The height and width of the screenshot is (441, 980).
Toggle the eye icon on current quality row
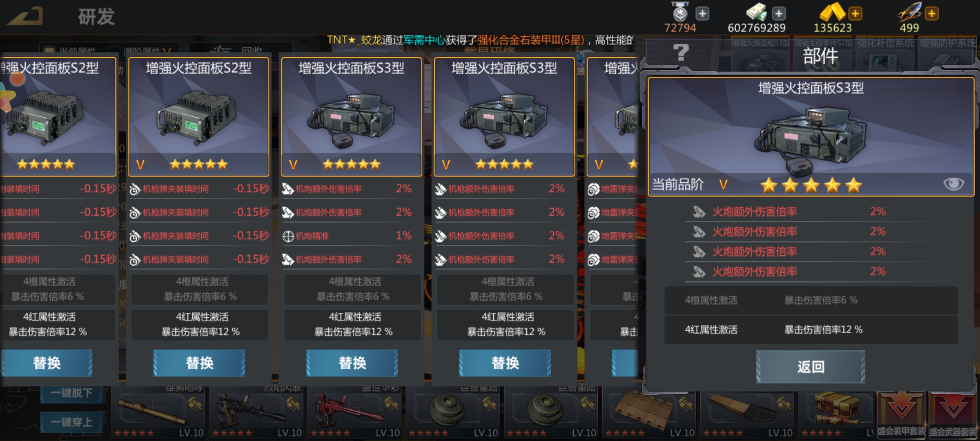[953, 184]
